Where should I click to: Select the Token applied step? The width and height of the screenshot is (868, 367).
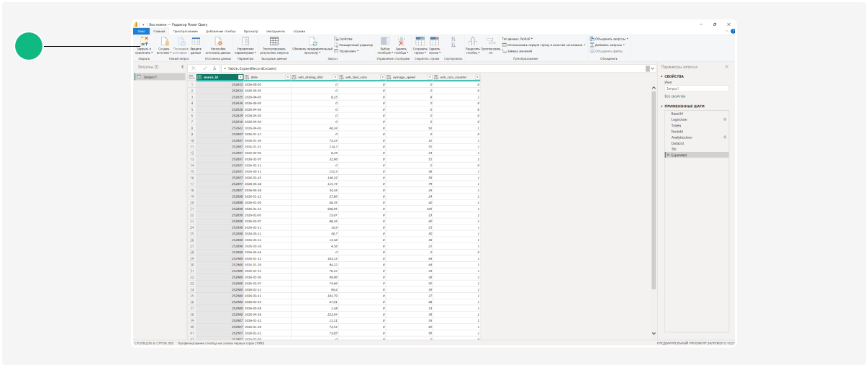(696, 125)
